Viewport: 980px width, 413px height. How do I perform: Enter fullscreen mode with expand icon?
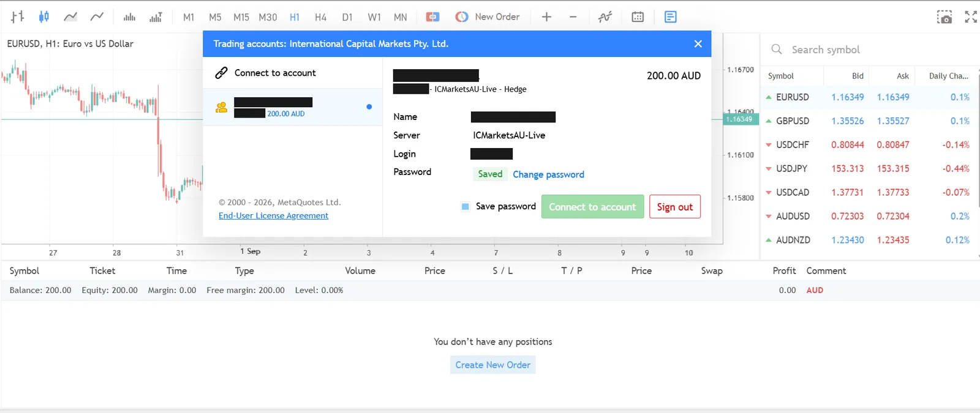tap(971, 17)
